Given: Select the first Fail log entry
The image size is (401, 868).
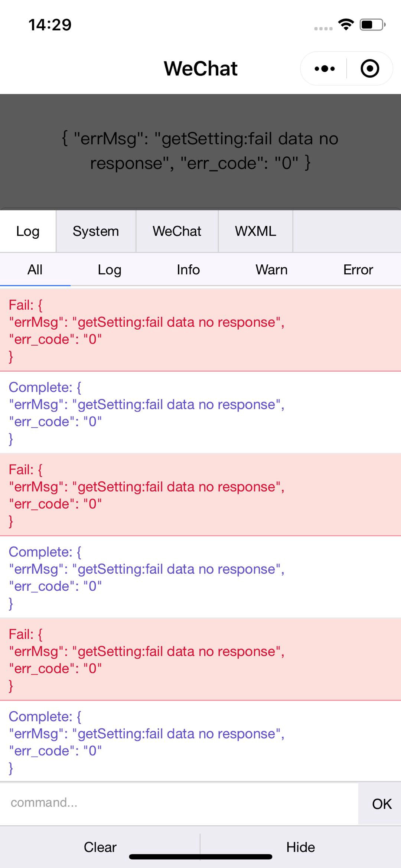Looking at the screenshot, I should pos(200,330).
